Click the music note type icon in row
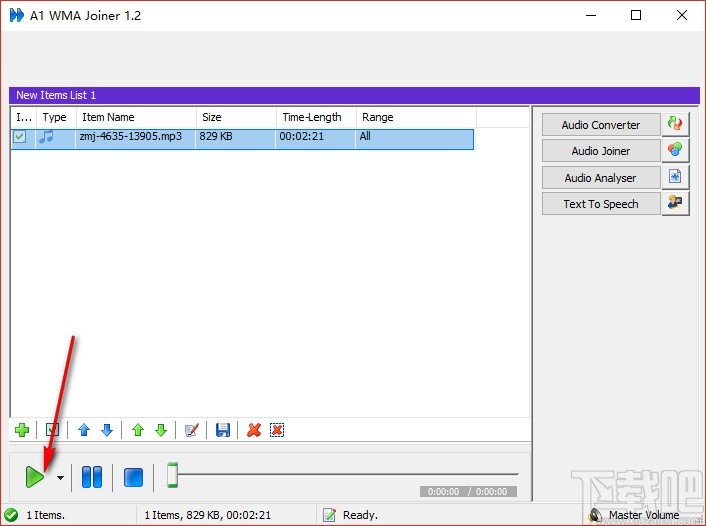Image resolution: width=706 pixels, height=526 pixels. pyautogui.click(x=46, y=136)
